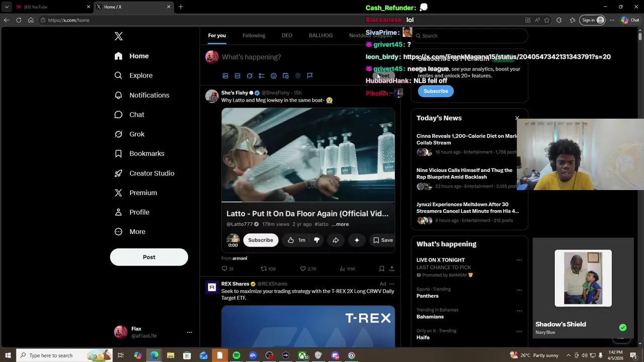This screenshot has width=644, height=362.
Task: Open the emoji picker in composer
Action: [274, 76]
